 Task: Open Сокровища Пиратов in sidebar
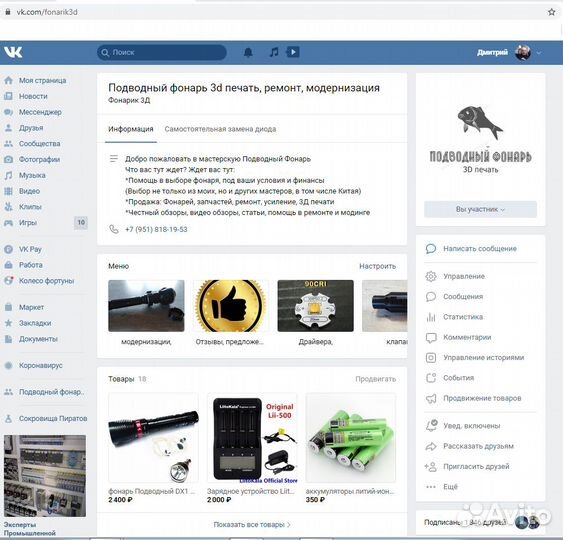tap(46, 419)
